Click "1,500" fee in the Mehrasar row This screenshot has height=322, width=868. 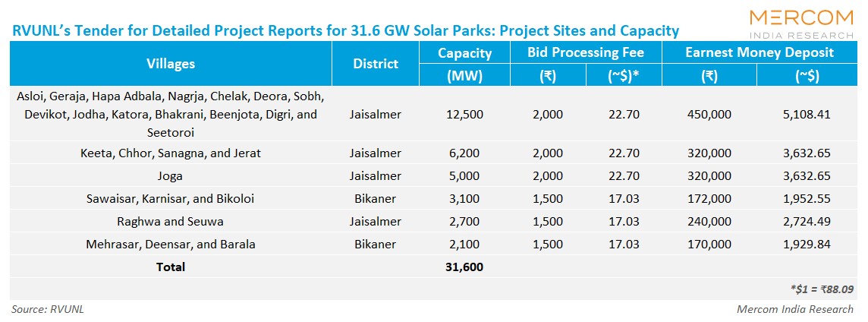click(x=548, y=244)
